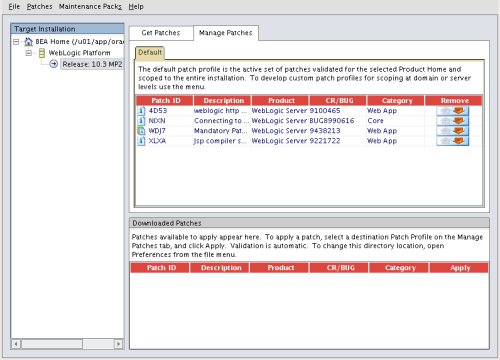Viewport: 500px width, 360px height.
Task: Click info icon for patch 4D53
Action: pyautogui.click(x=142, y=111)
